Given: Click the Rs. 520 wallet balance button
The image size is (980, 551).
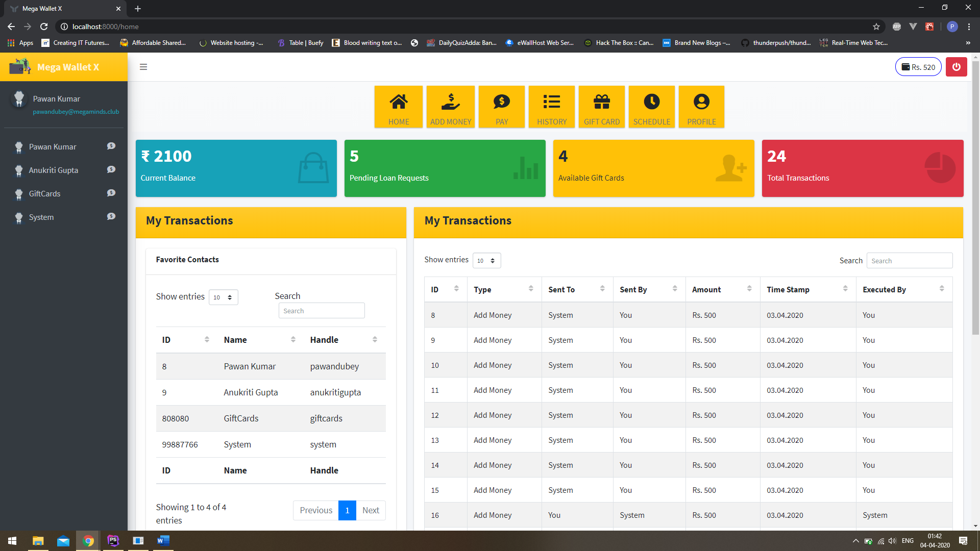Looking at the screenshot, I should click(918, 67).
